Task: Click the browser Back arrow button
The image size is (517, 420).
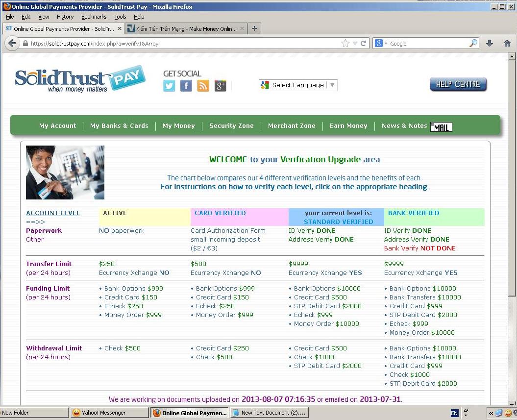Action: 12,43
